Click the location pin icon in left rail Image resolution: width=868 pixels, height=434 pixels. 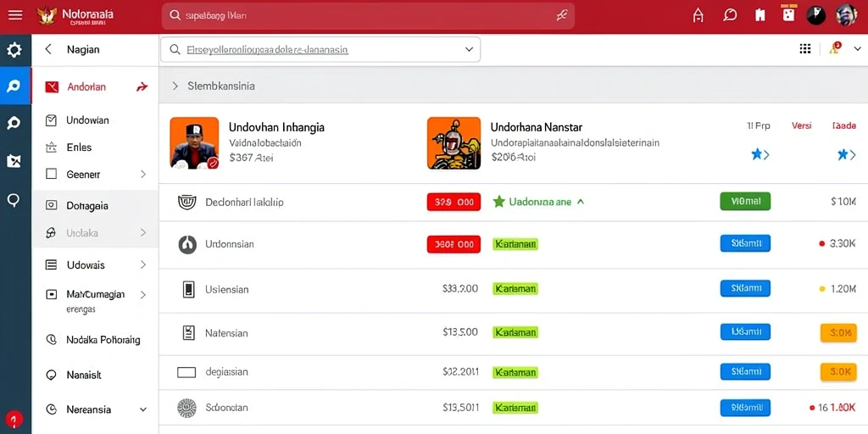tap(14, 200)
